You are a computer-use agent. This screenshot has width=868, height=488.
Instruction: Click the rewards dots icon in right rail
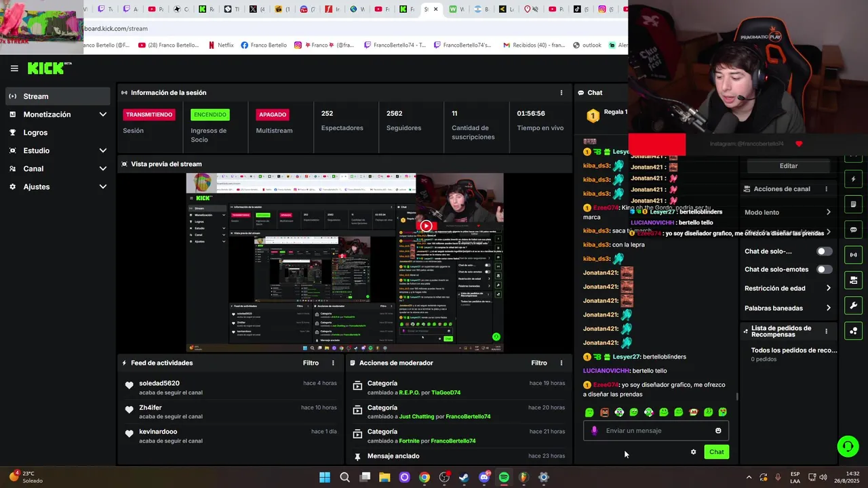(x=853, y=331)
